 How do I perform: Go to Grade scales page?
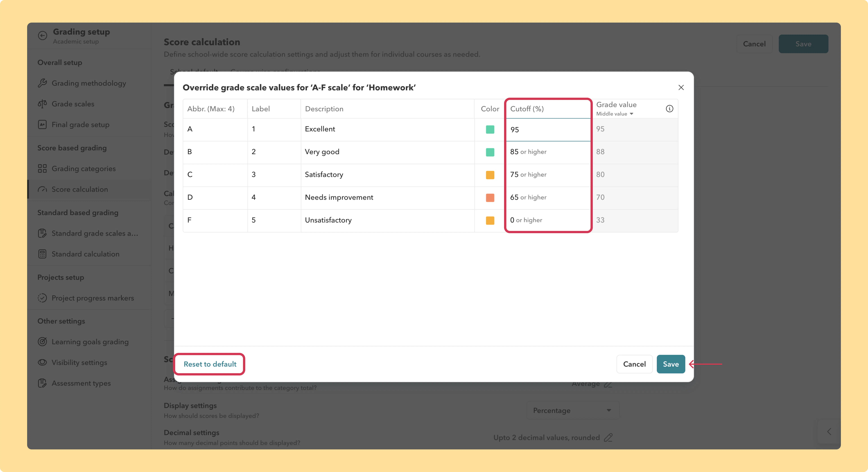click(x=73, y=104)
